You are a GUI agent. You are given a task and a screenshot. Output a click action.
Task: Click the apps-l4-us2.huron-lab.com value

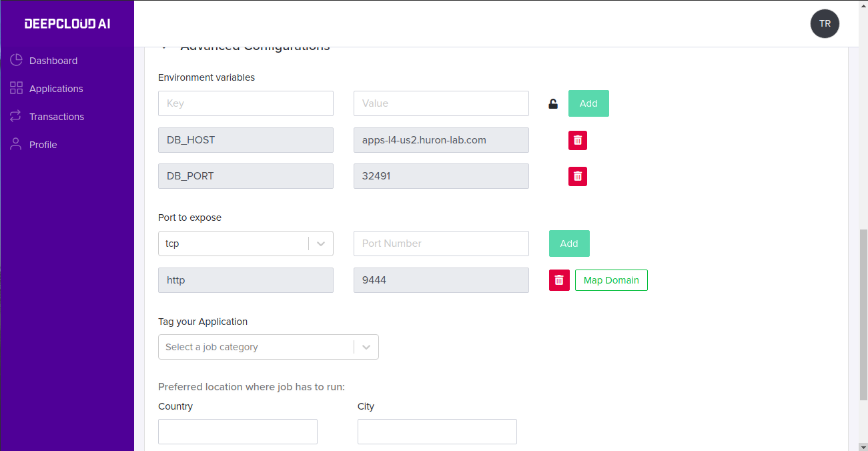tap(441, 140)
